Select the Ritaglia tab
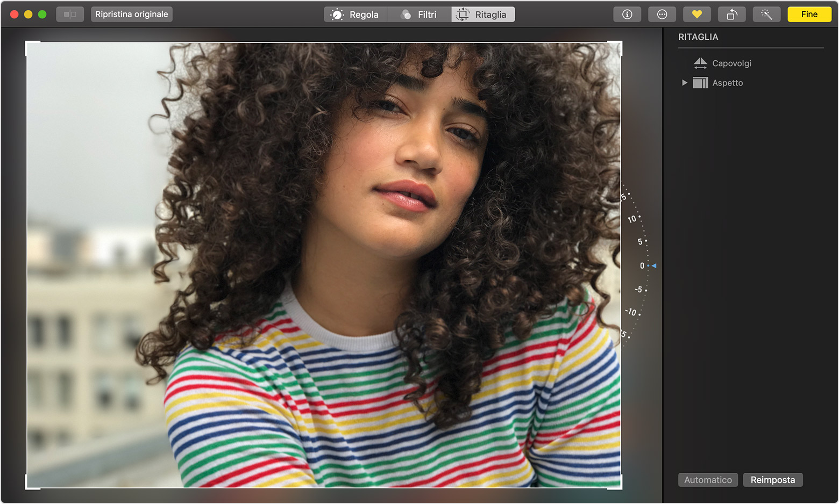Viewport: 839px width, 504px height. [483, 15]
